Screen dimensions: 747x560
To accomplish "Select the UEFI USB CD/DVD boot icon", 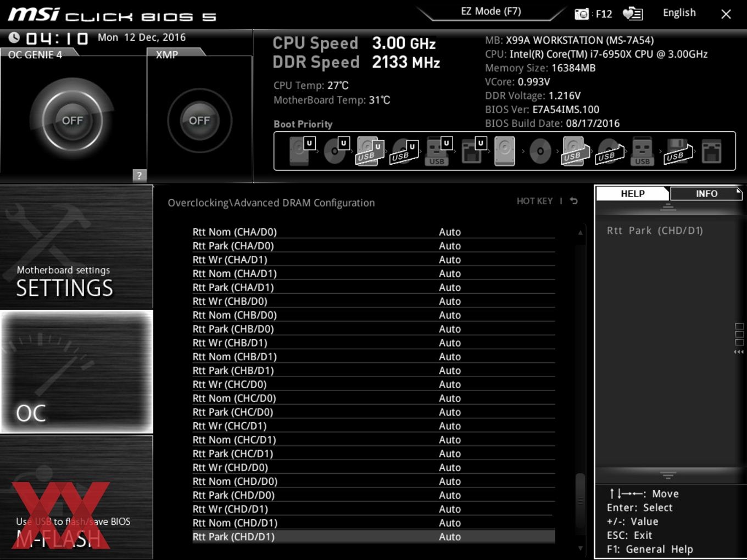I will coord(404,151).
